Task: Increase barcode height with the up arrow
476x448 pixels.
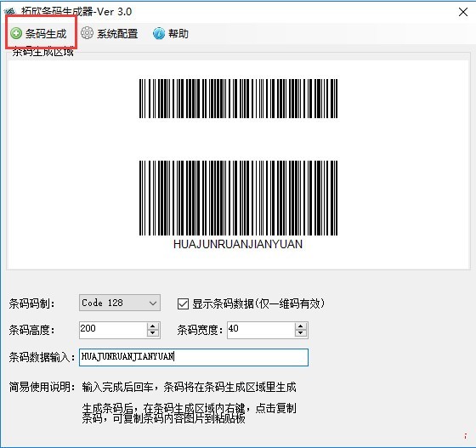Action: point(153,326)
